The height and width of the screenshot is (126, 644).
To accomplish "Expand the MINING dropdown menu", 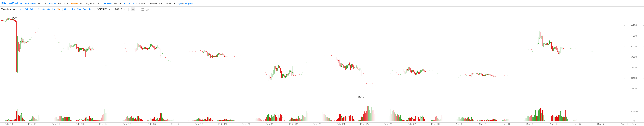I will click(x=170, y=4).
